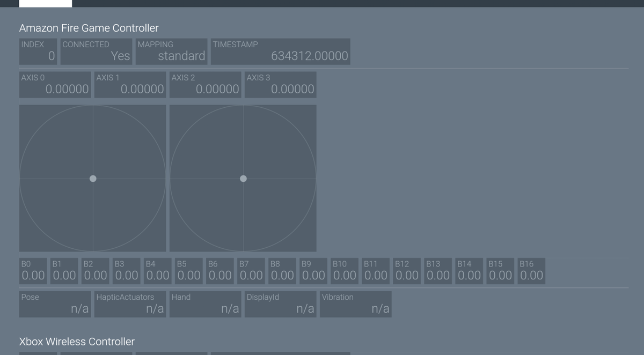The height and width of the screenshot is (355, 644).
Task: Click the B15 button value
Action: 500,271
